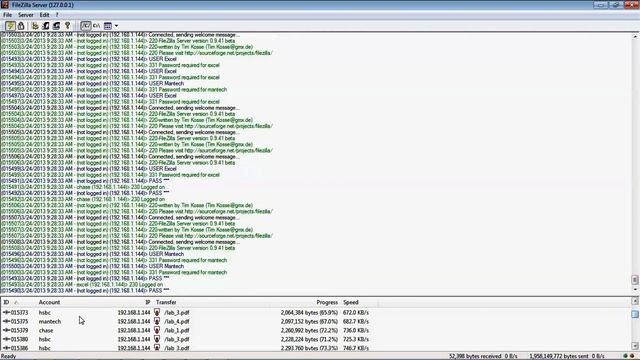Click log line (015495) USER Mantech
This screenshot has height=360, width=640.
[92, 83]
